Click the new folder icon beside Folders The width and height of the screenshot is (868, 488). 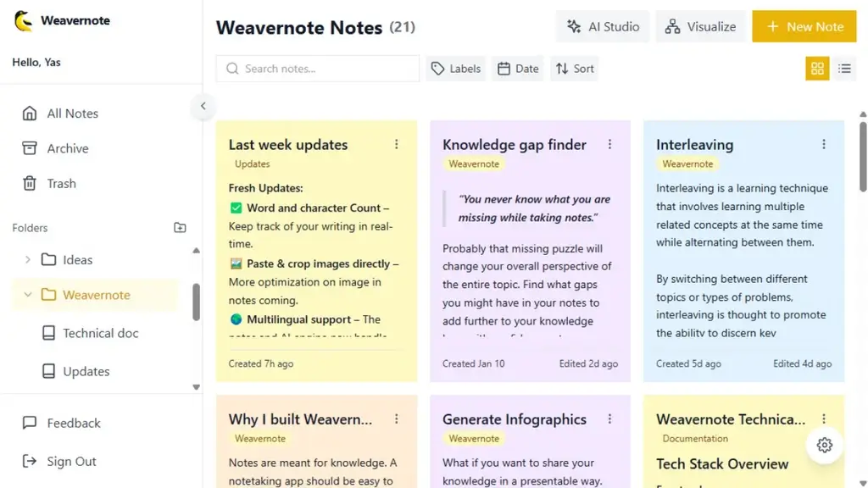tap(180, 227)
